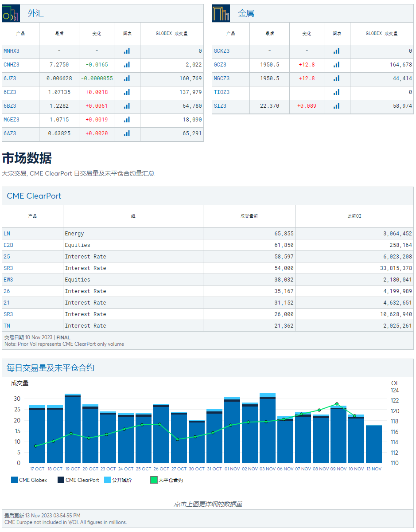Screen dimensions: 416x532
Task: Click the SIZ3 last price 22.370
Action: click(x=269, y=106)
